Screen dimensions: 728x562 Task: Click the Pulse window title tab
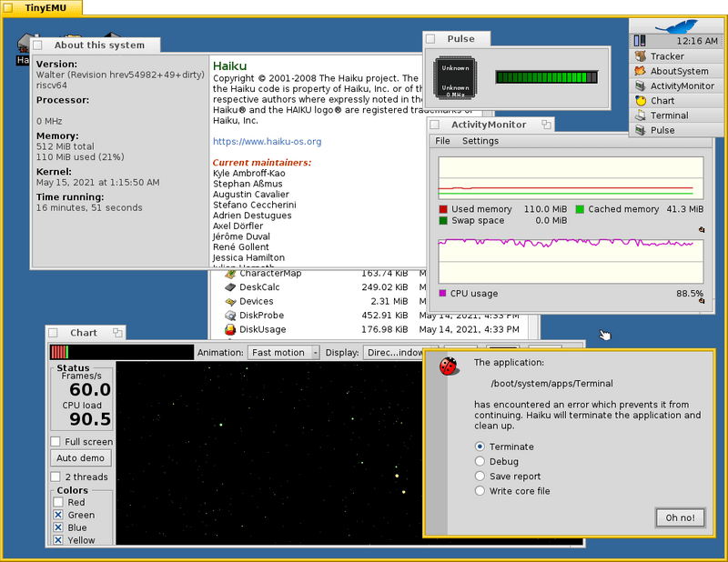point(457,38)
